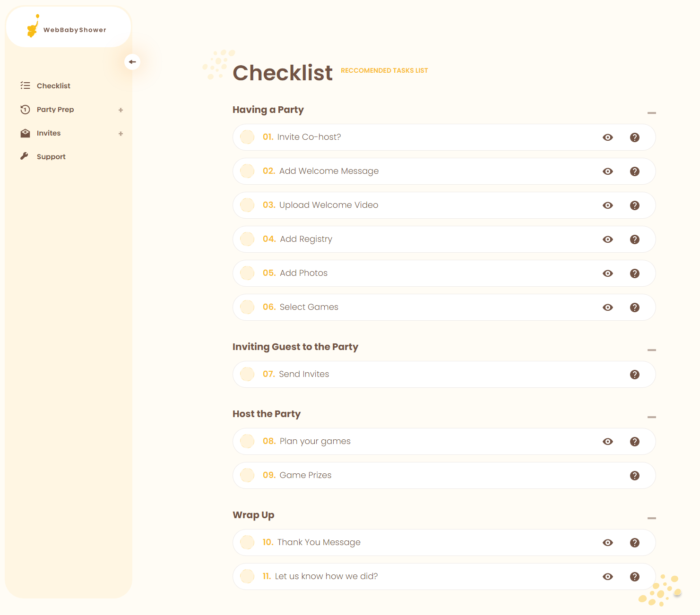Click the Party Prep clock icon
Viewport: 700px width, 615px height.
tap(25, 110)
